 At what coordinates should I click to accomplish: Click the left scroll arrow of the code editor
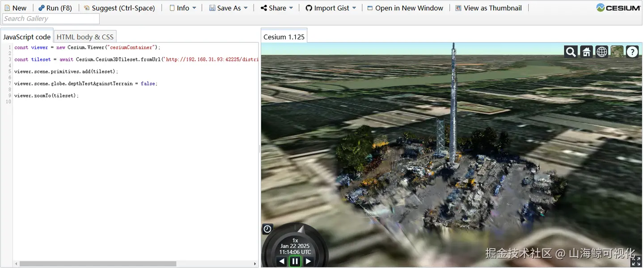pyautogui.click(x=16, y=264)
